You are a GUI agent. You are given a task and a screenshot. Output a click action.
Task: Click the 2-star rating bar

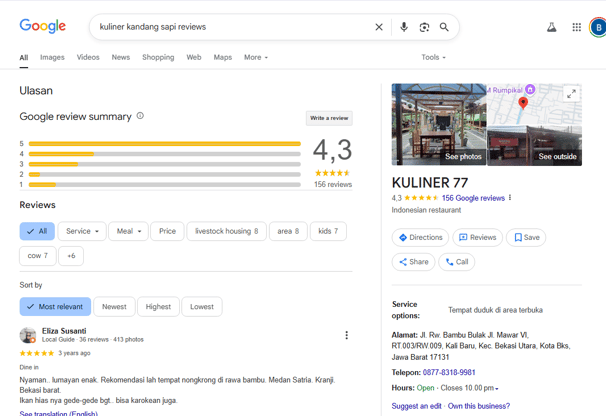click(165, 174)
